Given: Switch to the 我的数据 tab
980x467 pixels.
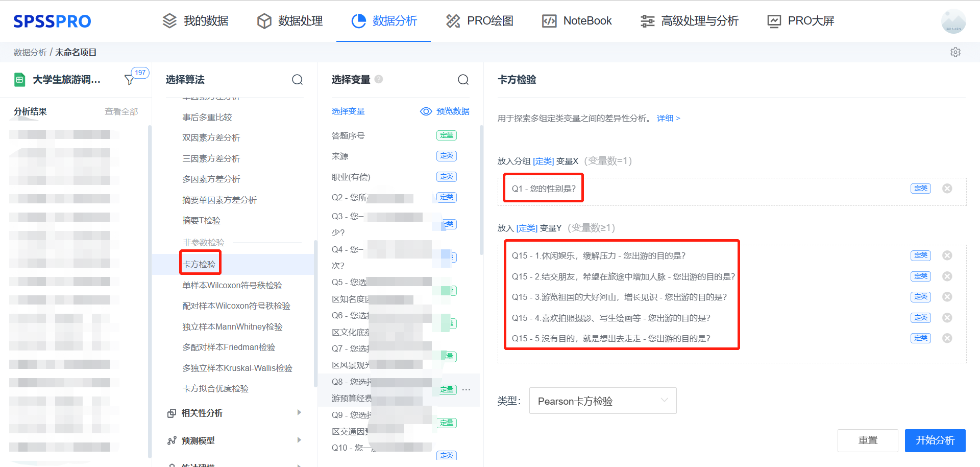Looking at the screenshot, I should click(195, 21).
